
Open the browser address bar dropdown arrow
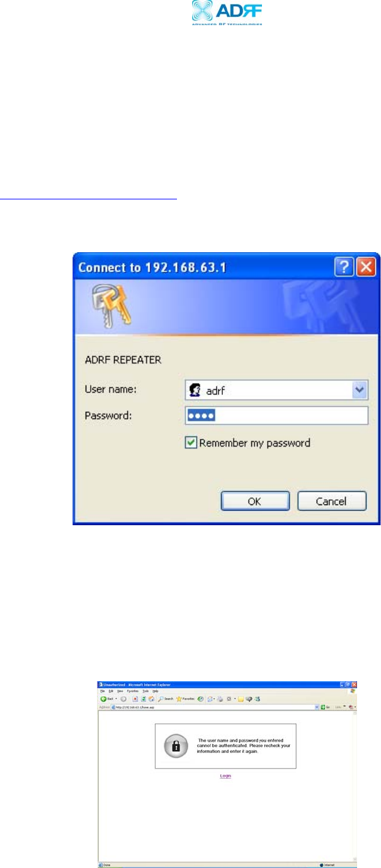tap(317, 707)
